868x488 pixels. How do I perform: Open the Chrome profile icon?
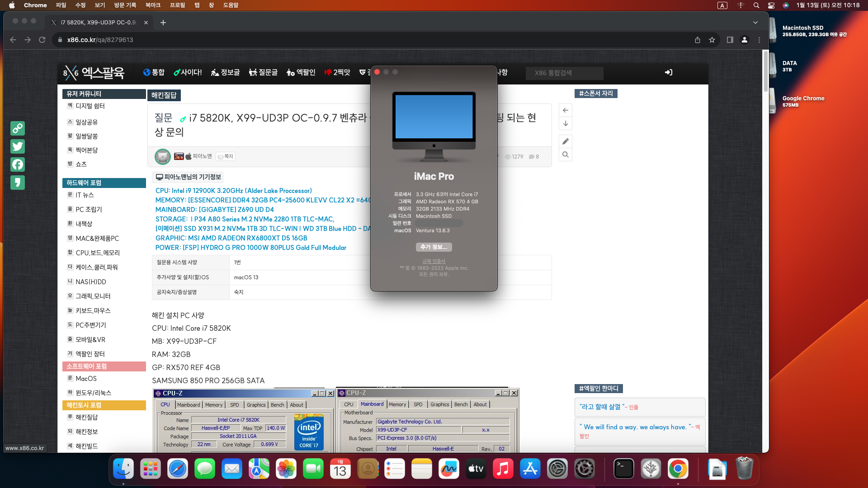(745, 40)
